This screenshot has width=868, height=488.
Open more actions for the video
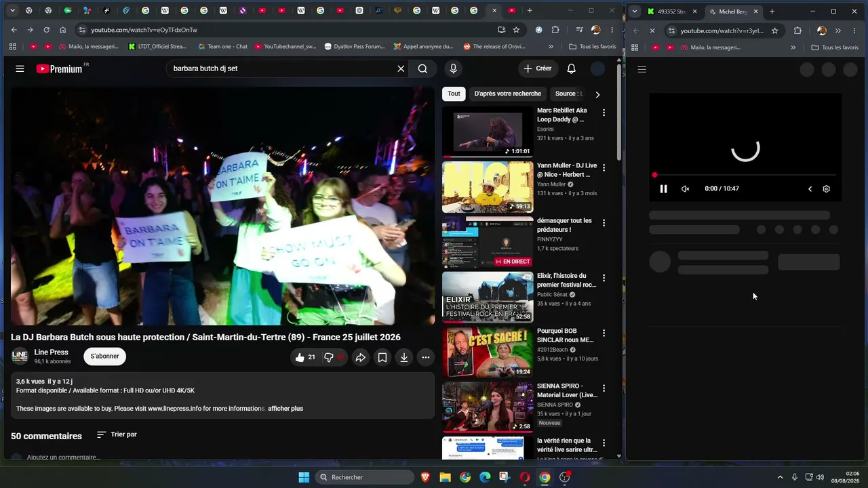pos(426,357)
